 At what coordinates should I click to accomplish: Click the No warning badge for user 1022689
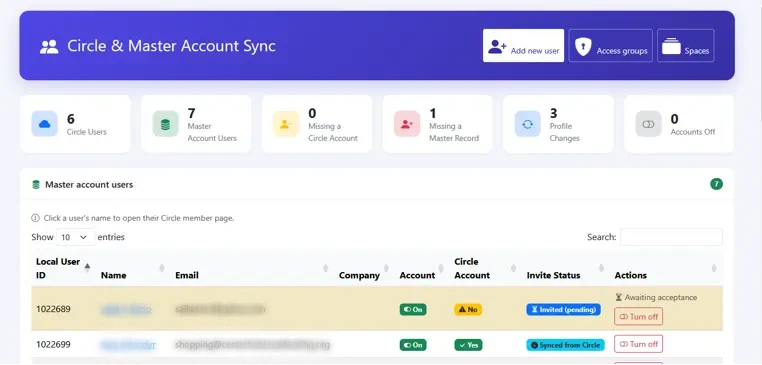468,310
